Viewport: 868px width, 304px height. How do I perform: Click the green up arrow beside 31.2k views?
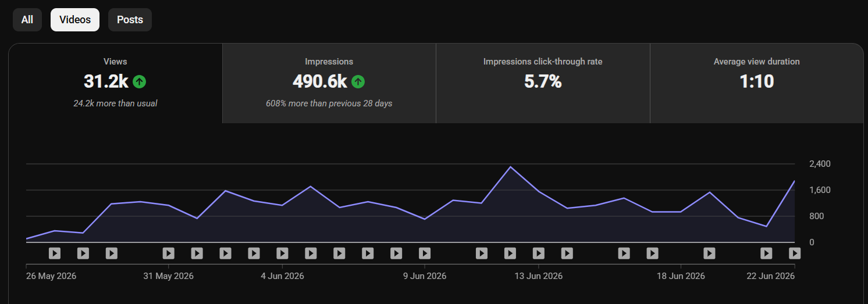point(139,82)
